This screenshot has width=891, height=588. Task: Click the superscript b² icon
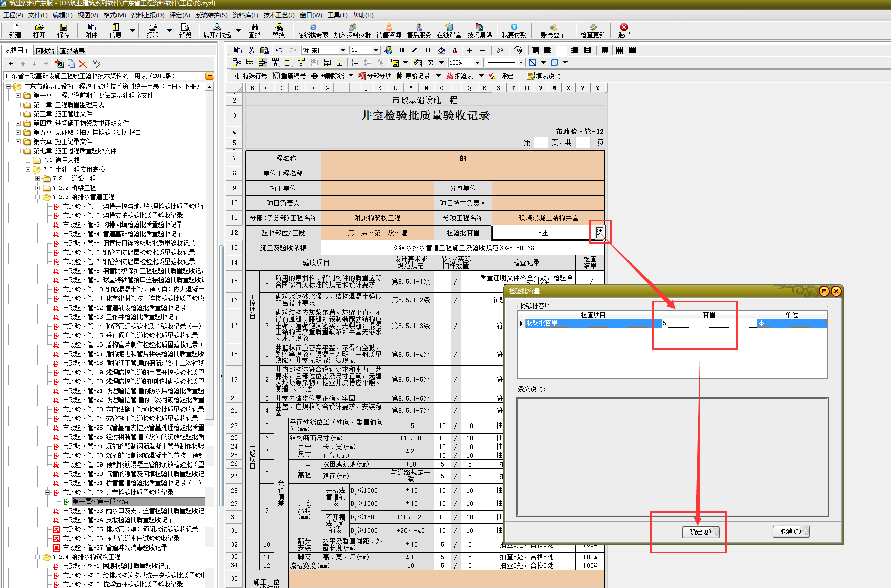[x=500, y=50]
